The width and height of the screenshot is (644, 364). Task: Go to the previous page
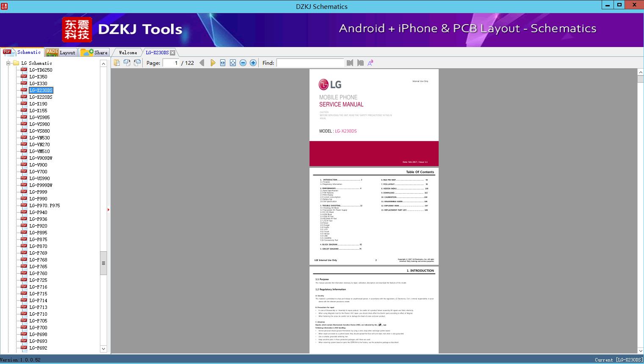click(x=202, y=63)
